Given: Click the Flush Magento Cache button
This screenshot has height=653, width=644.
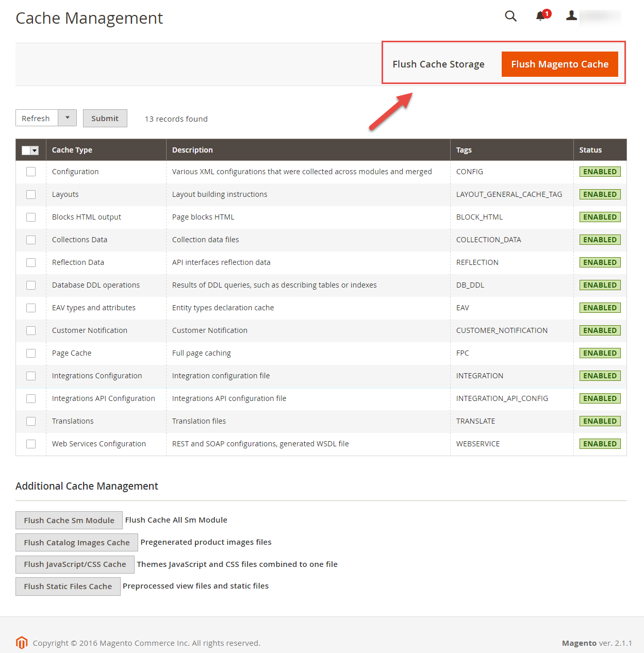Looking at the screenshot, I should [559, 64].
